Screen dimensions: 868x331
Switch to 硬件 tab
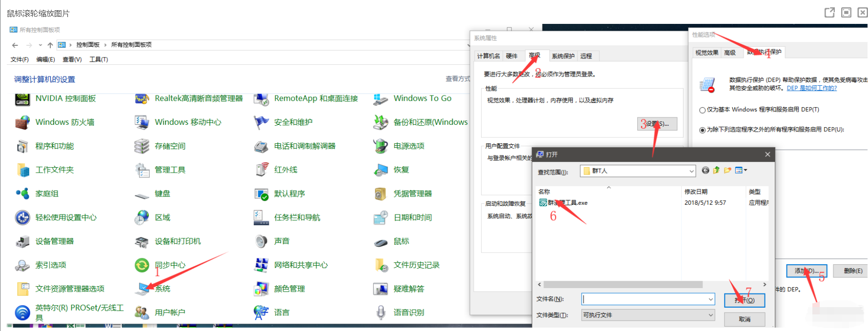click(511, 56)
